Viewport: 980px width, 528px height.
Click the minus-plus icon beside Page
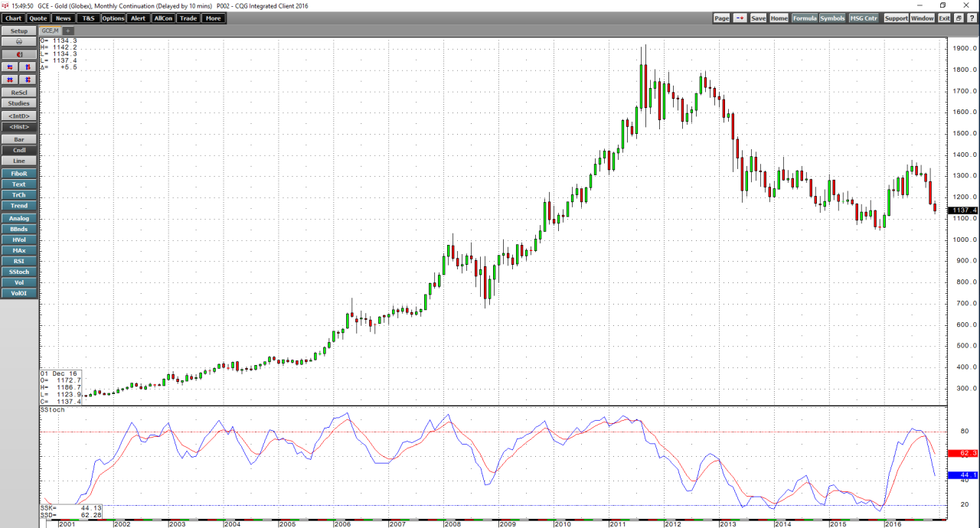point(740,18)
